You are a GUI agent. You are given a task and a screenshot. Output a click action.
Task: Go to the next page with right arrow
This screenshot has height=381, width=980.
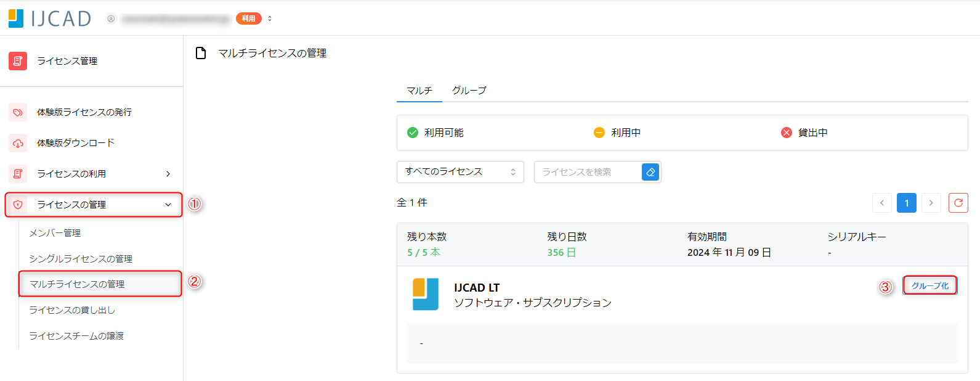(931, 203)
